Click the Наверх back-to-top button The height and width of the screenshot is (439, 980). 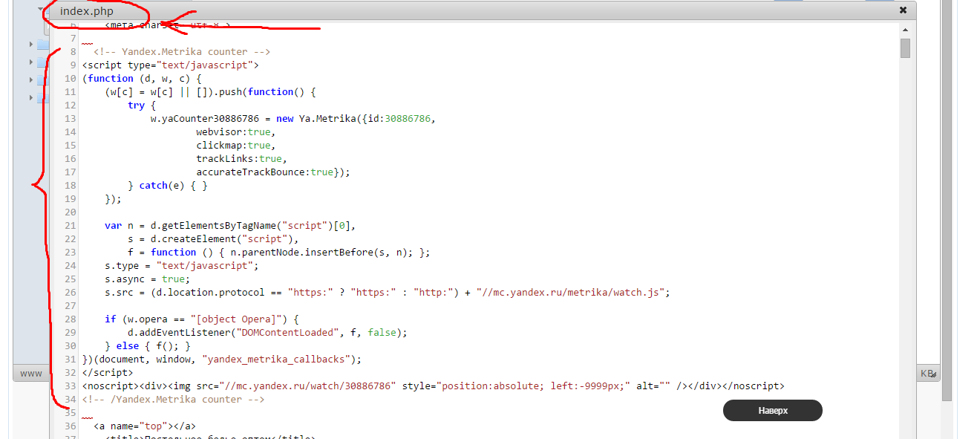(x=773, y=410)
